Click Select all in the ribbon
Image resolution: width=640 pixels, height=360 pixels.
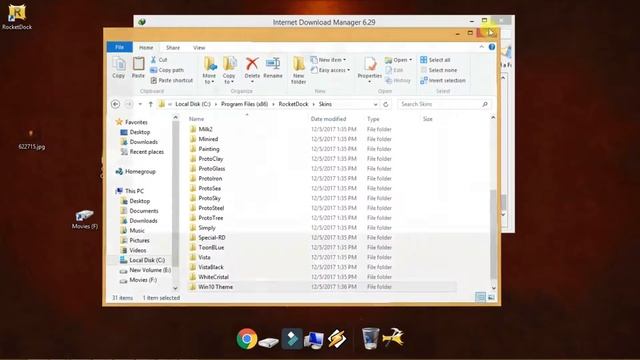point(435,60)
